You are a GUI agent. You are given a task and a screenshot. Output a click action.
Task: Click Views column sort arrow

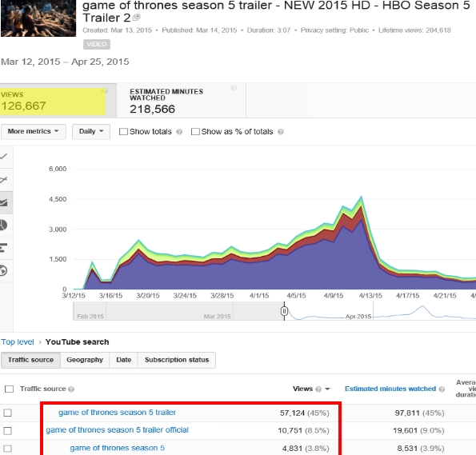point(327,389)
